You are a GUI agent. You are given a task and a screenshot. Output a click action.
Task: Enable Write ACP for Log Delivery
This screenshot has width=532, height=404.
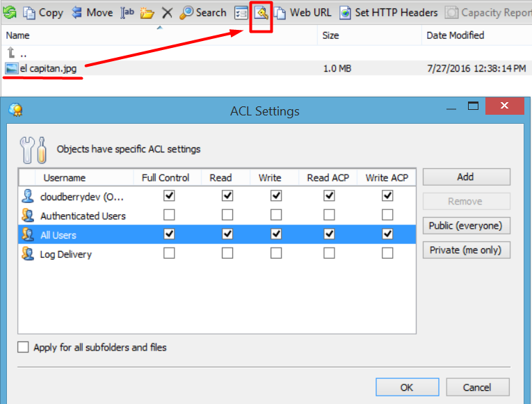[x=387, y=254]
